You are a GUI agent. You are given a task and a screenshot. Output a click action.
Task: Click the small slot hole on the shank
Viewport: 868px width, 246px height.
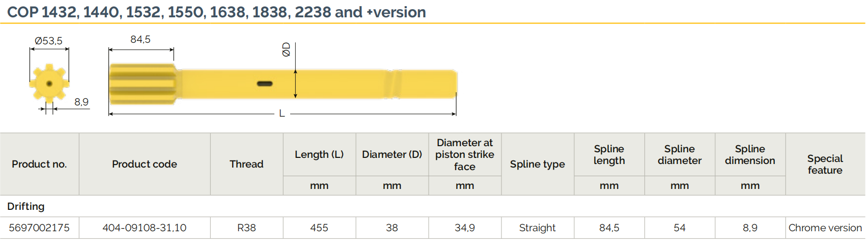click(x=265, y=84)
